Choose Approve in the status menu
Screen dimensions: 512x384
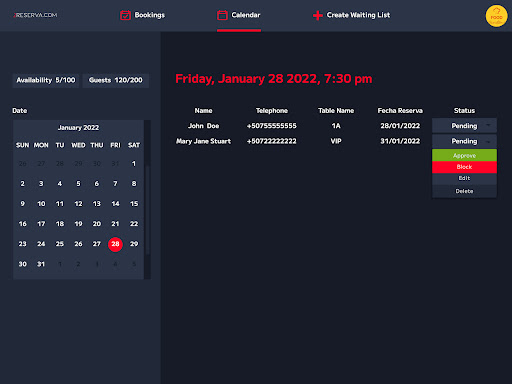click(464, 155)
